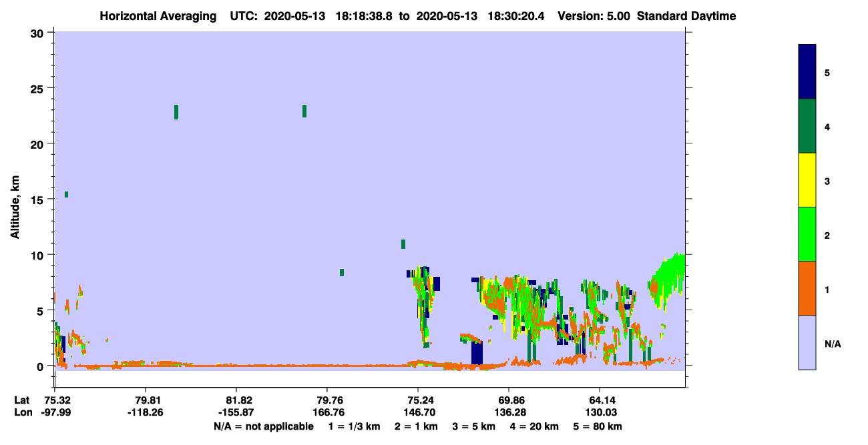The width and height of the screenshot is (868, 445).
Task: Click 'Version: 5.00' in the title
Action: click(595, 16)
